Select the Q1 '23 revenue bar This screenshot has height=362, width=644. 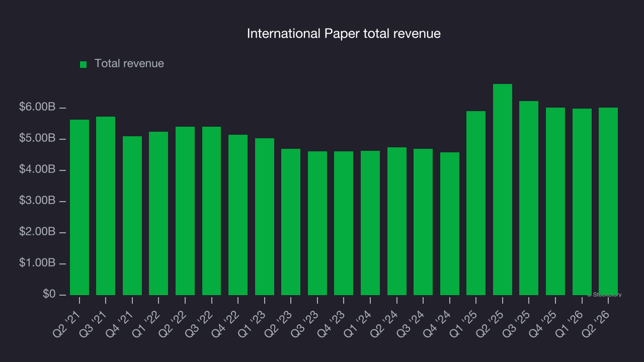[265, 217]
